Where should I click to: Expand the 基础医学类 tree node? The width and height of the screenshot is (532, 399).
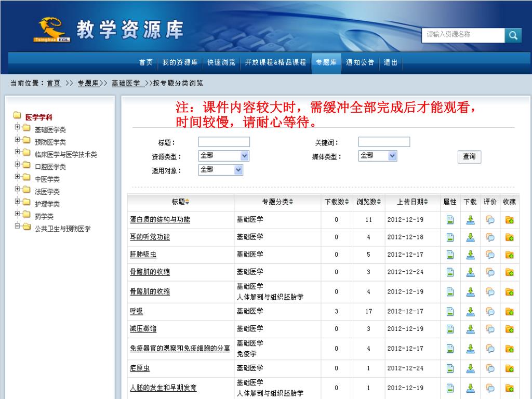pyautogui.click(x=18, y=127)
